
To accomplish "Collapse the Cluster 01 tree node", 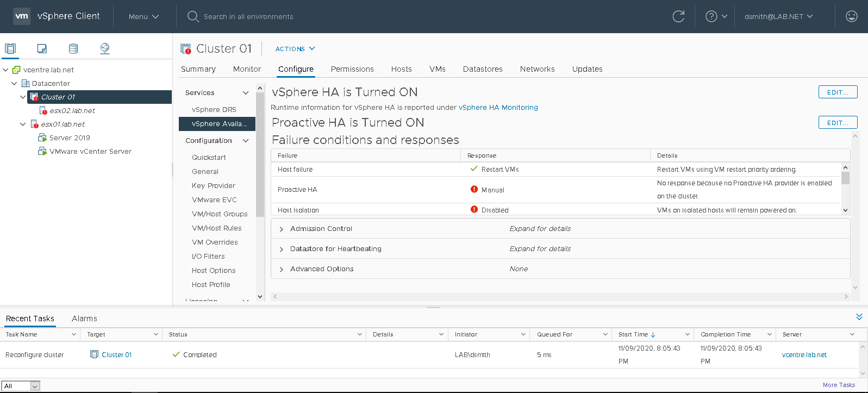I will 23,97.
